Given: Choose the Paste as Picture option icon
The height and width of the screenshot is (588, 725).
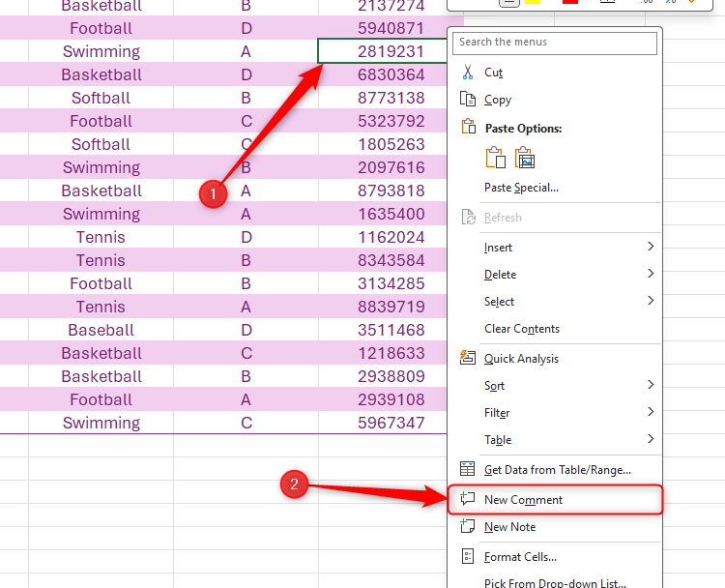Looking at the screenshot, I should pyautogui.click(x=526, y=158).
